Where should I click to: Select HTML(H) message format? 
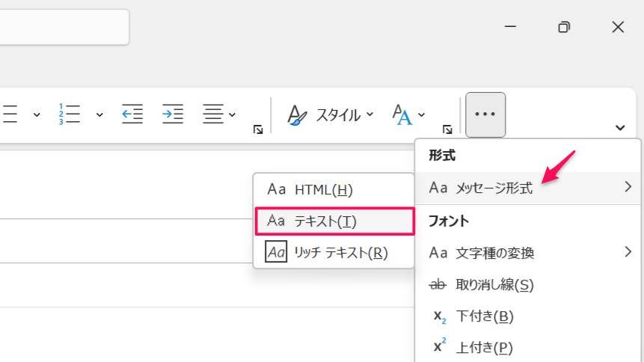(x=334, y=189)
